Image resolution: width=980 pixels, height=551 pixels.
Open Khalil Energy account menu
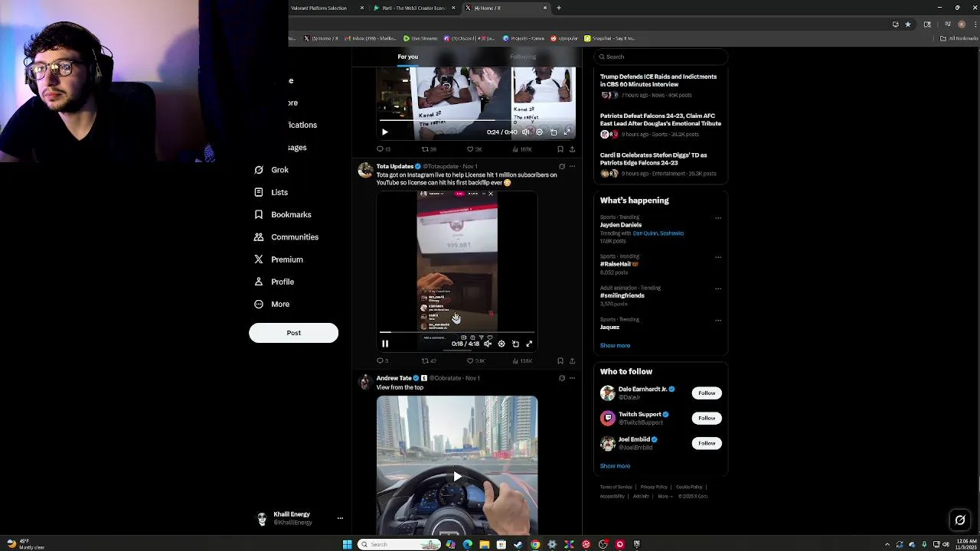(x=299, y=518)
